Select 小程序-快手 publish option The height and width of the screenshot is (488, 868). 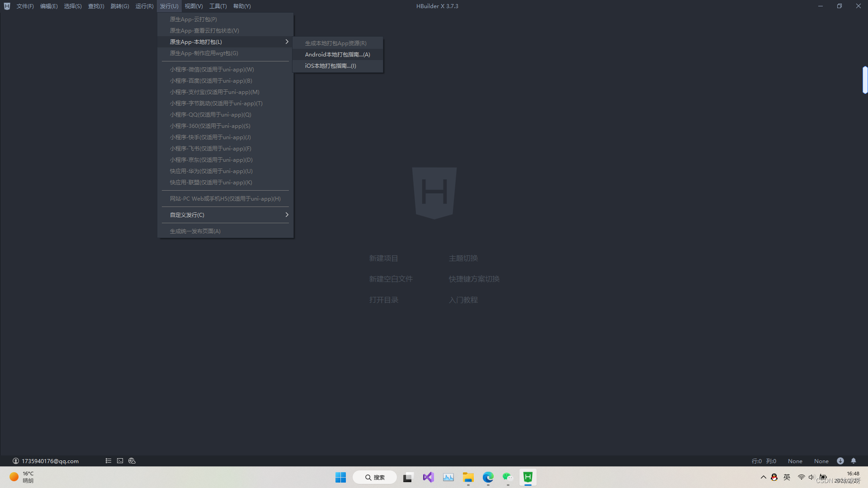[x=225, y=137]
